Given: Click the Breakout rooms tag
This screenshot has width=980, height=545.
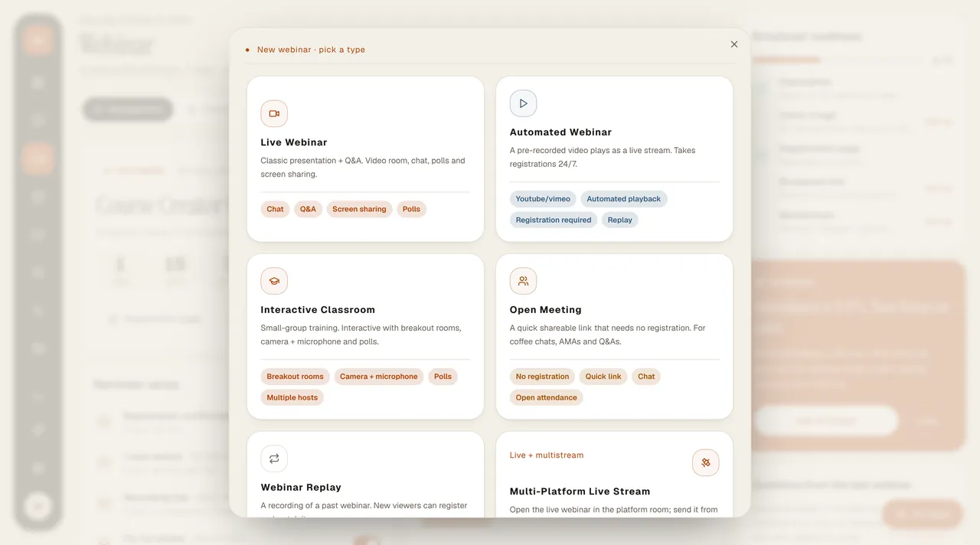Looking at the screenshot, I should click(x=296, y=377).
